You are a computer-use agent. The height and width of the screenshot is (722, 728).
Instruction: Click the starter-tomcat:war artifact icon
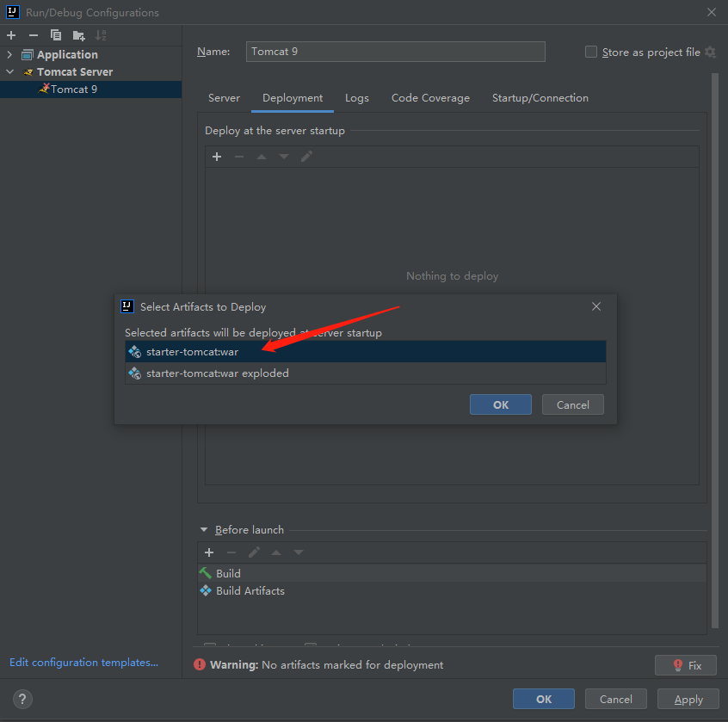134,352
